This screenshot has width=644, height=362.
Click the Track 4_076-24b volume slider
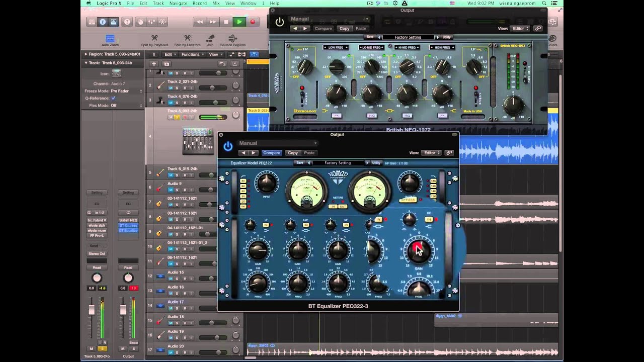coord(212,103)
